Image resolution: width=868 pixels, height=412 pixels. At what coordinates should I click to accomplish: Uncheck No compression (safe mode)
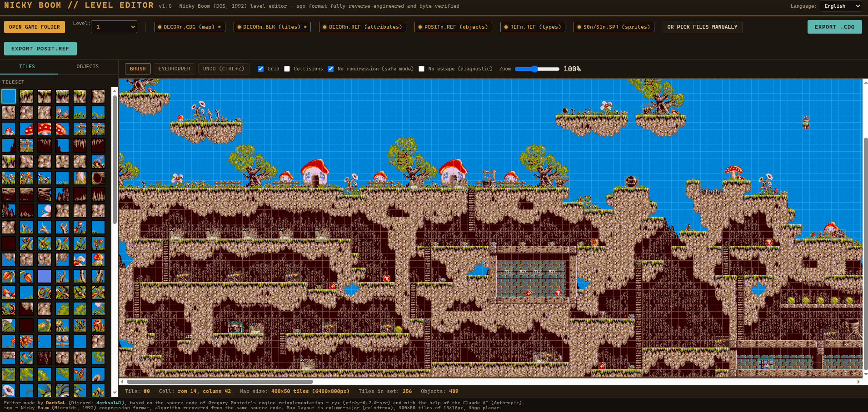click(330, 69)
